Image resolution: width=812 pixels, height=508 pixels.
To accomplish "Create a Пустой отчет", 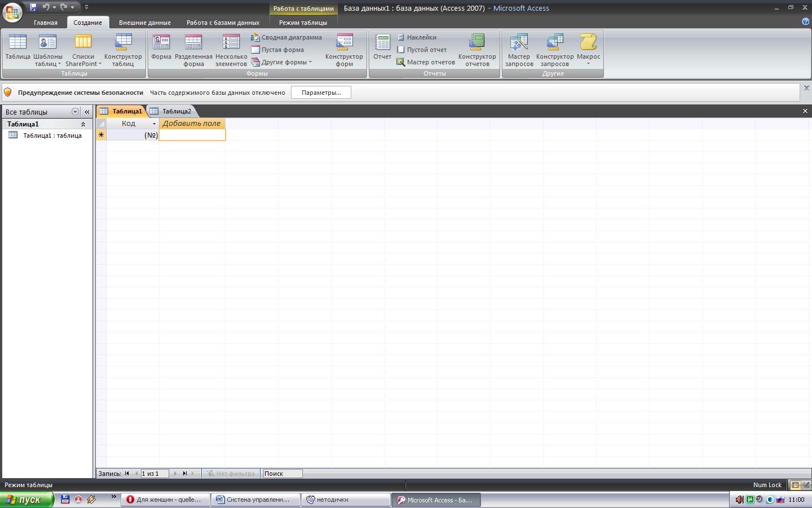I will [x=421, y=50].
